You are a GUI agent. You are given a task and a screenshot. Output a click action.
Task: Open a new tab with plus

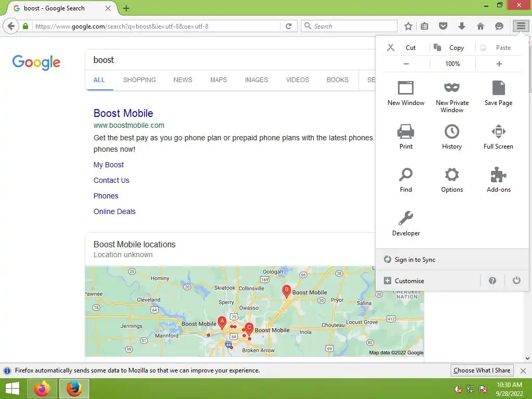(x=126, y=8)
